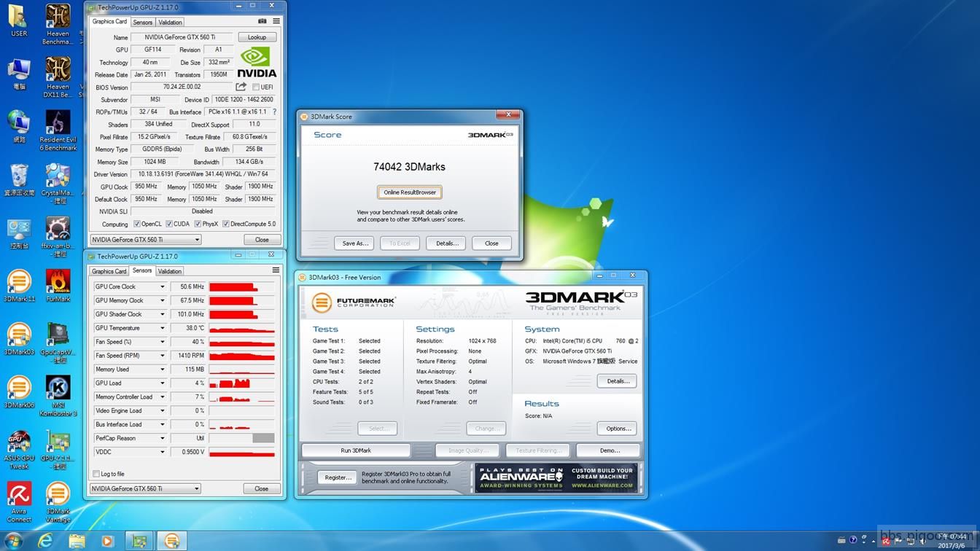Toggle the OpenCL checkbox
Image resolution: width=980 pixels, height=551 pixels.
click(136, 224)
